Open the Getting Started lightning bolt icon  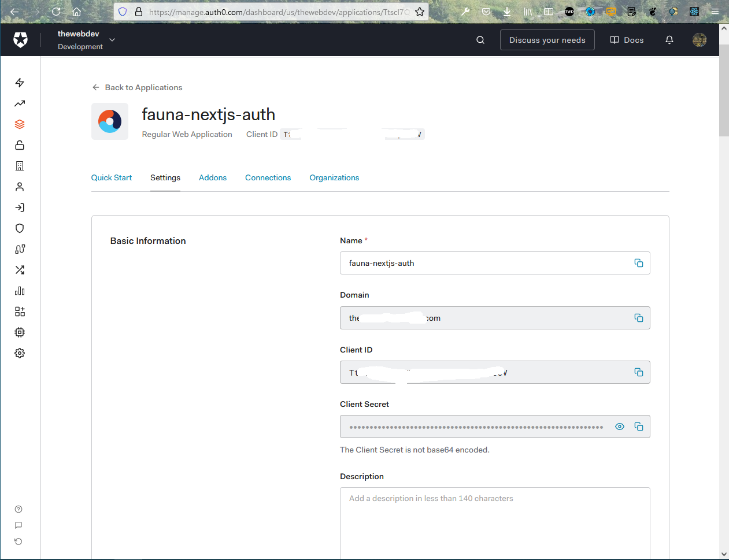point(20,83)
